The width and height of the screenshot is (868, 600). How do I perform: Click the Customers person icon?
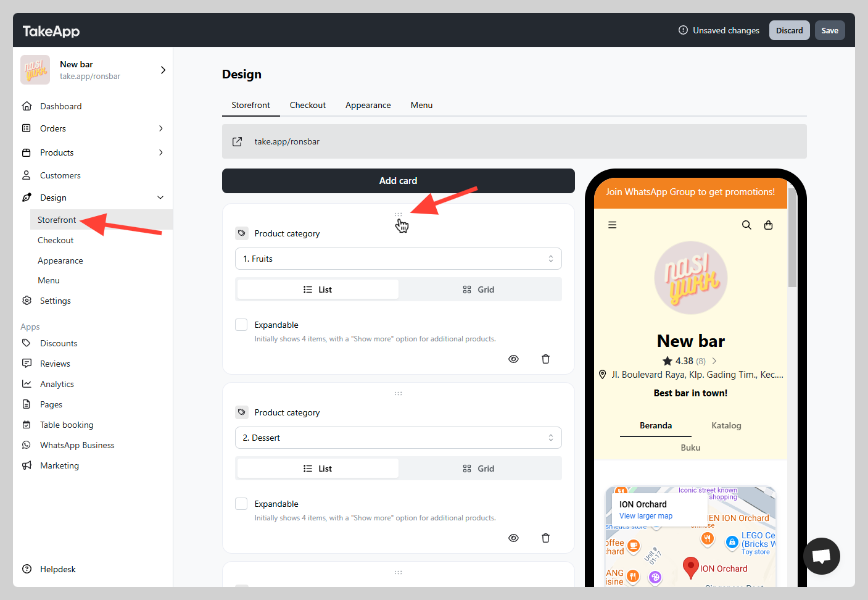(x=27, y=175)
